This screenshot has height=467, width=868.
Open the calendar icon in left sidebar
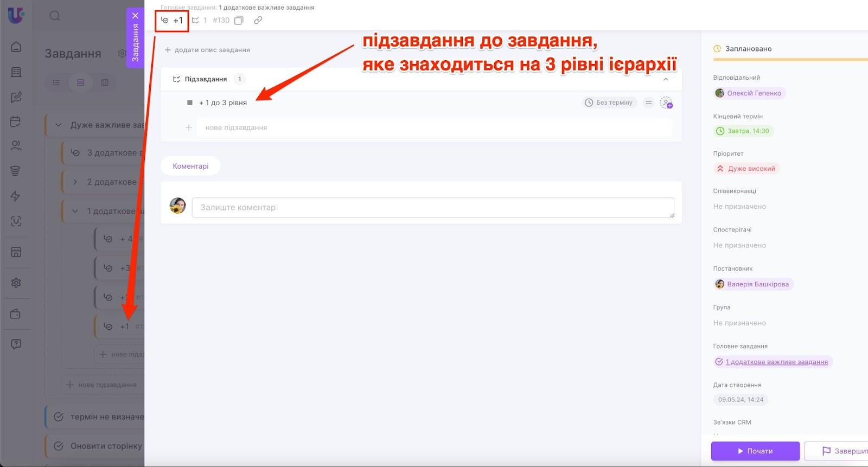pyautogui.click(x=16, y=121)
